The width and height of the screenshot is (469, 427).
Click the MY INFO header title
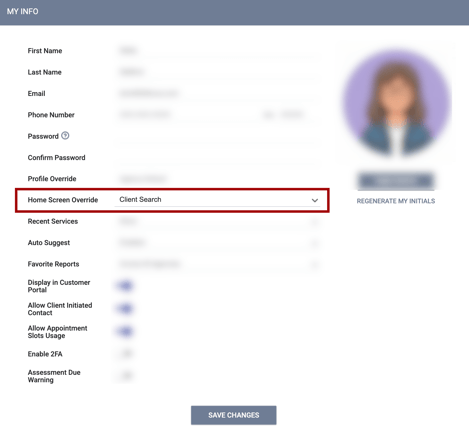[23, 11]
